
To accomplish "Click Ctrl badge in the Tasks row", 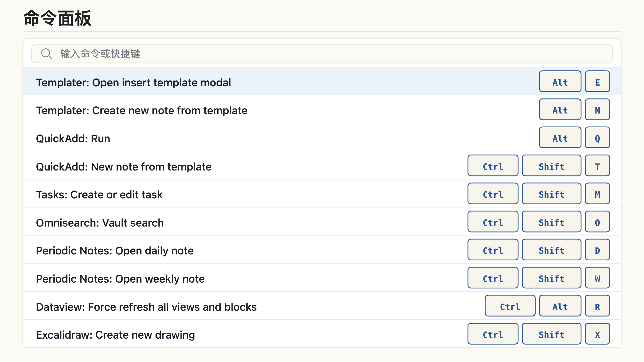I will (x=493, y=193).
